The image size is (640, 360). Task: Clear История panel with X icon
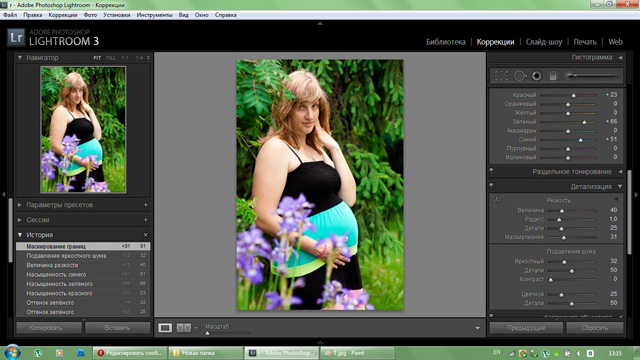click(x=146, y=235)
